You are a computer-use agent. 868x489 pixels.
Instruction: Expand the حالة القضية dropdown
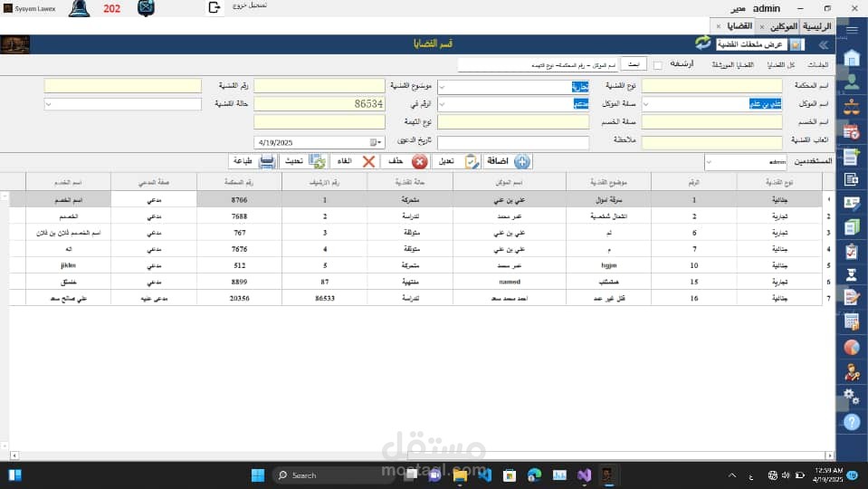click(49, 104)
